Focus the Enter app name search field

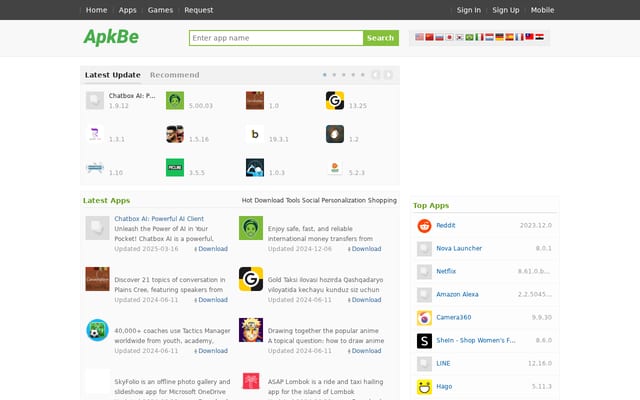[276, 38]
